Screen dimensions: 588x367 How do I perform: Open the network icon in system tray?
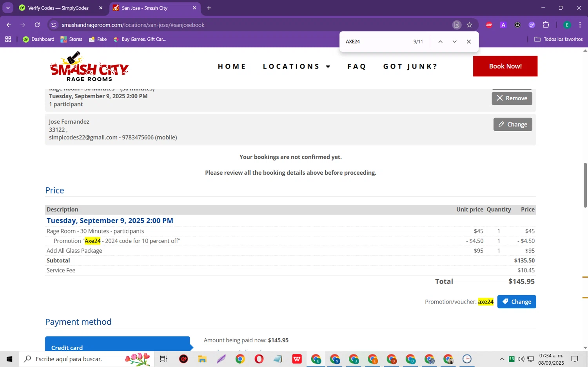point(530,359)
